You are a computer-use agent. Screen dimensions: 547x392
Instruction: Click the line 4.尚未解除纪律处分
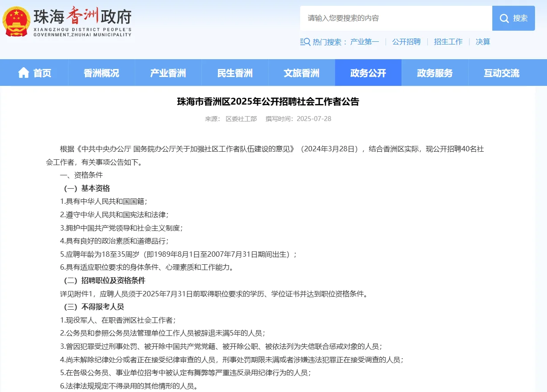point(232,360)
